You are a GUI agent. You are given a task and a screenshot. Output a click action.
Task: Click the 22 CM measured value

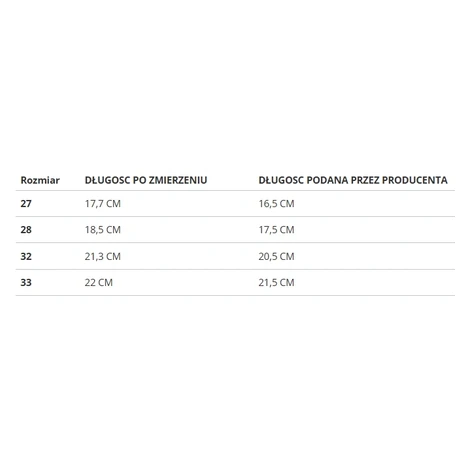99,282
